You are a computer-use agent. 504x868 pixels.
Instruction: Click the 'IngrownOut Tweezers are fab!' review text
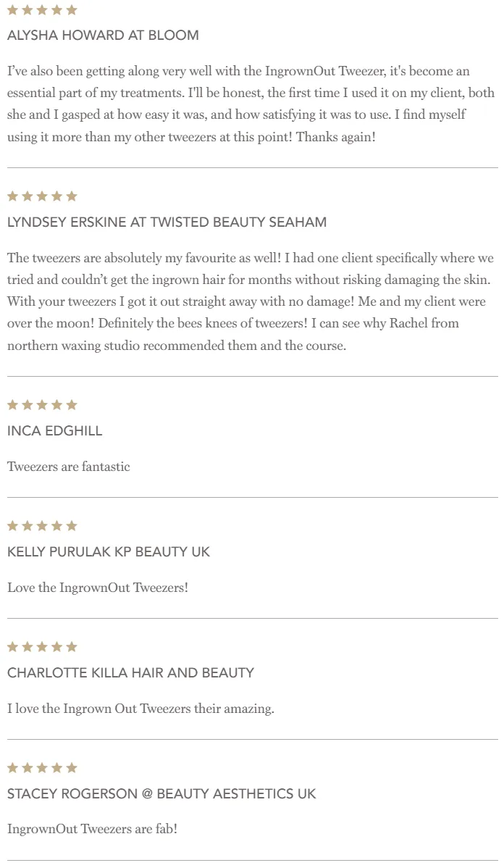pos(92,829)
